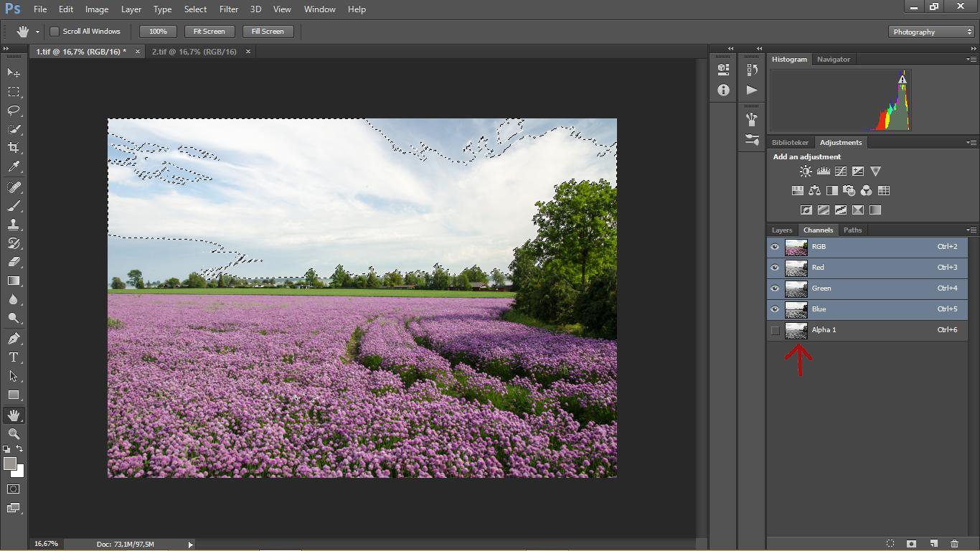The image size is (980, 551).
Task: Delete current channel with trash icon
Action: (x=954, y=544)
